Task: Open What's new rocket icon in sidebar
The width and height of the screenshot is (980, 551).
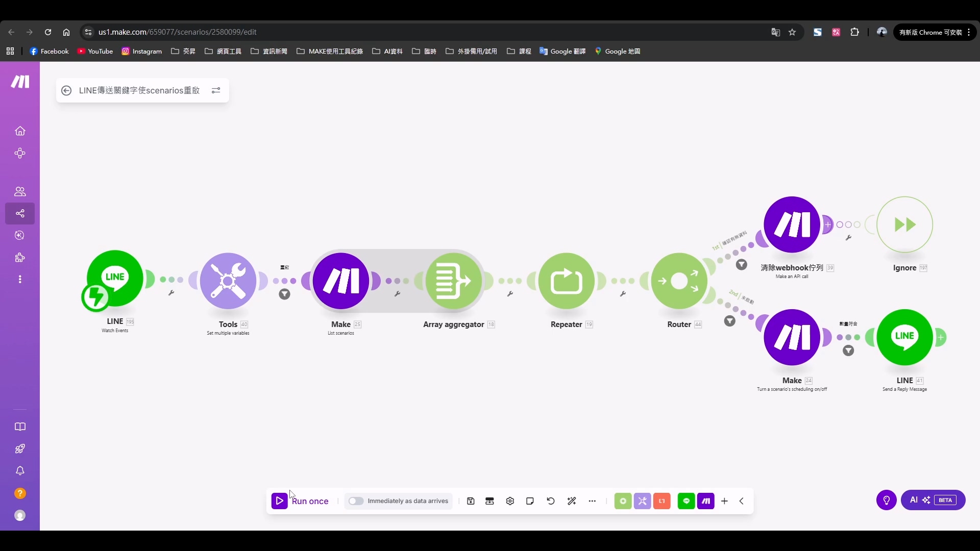Action: point(20,449)
